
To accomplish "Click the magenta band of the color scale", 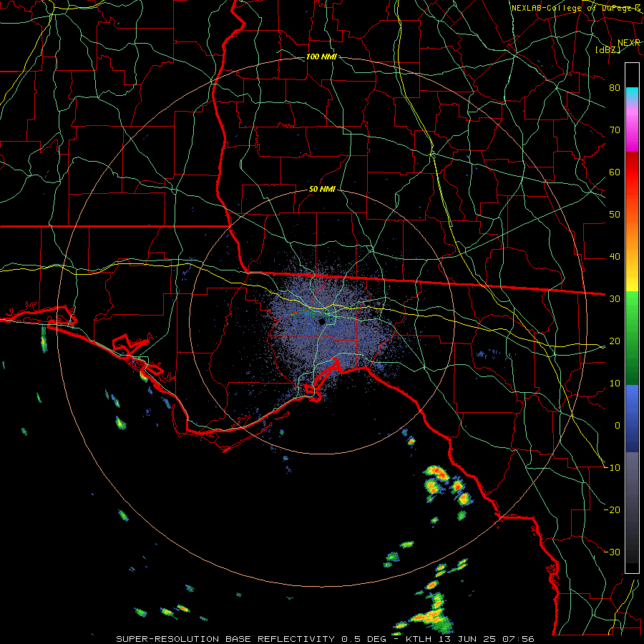I will tap(632, 132).
